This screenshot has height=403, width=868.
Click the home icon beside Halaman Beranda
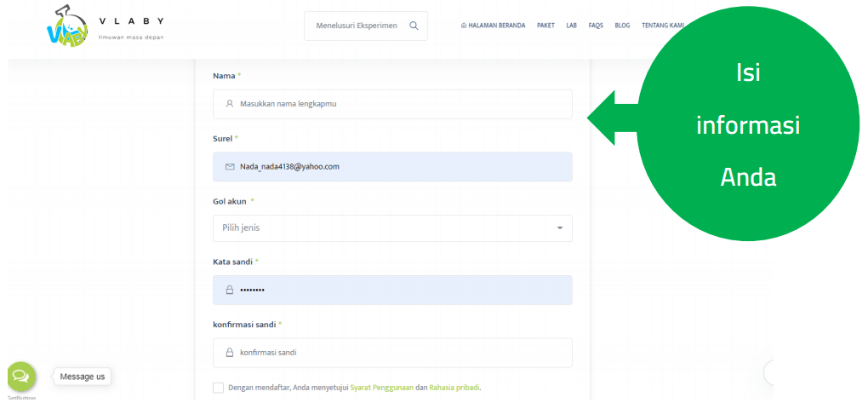click(x=463, y=26)
